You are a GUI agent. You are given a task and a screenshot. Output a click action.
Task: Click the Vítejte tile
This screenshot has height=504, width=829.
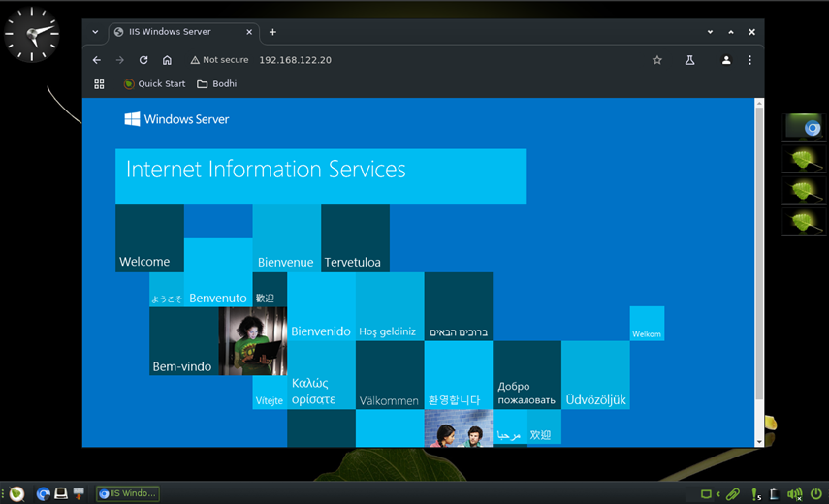pyautogui.click(x=270, y=392)
